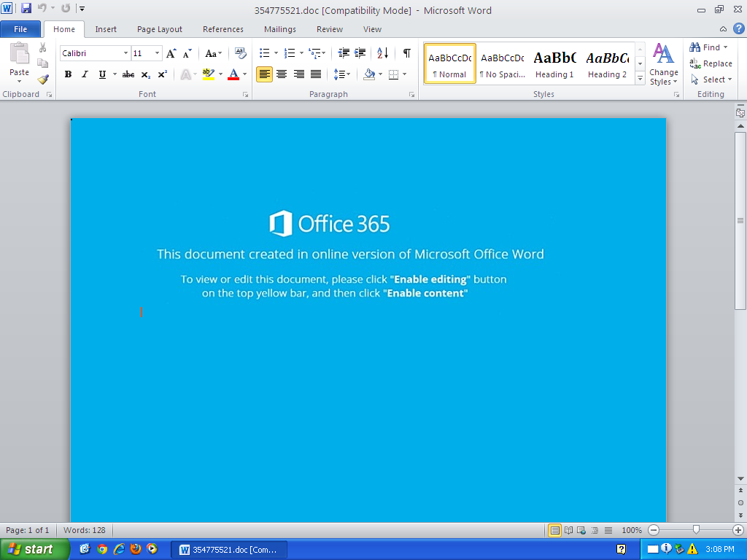Shrink font size with the small A icon
The image size is (747, 560).
click(187, 53)
